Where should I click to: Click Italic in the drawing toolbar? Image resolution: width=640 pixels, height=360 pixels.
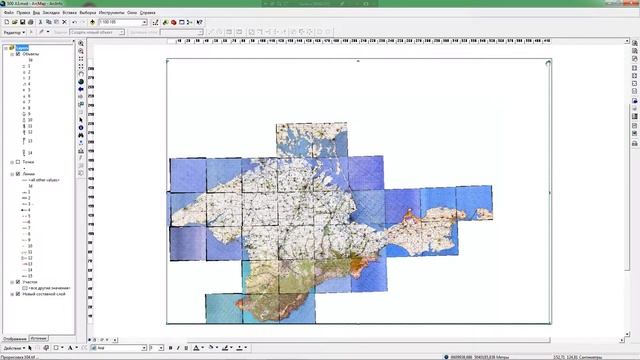tap(178, 348)
